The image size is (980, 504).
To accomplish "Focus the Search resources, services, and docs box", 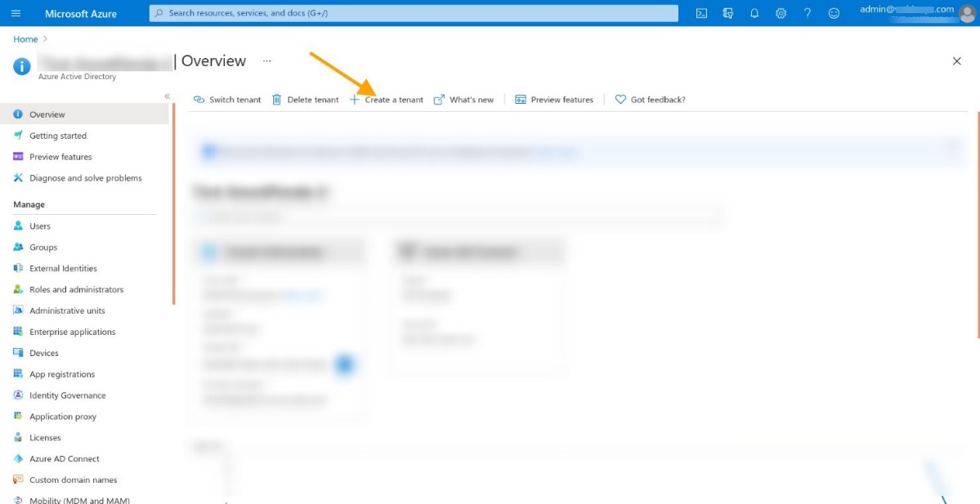I will point(414,13).
